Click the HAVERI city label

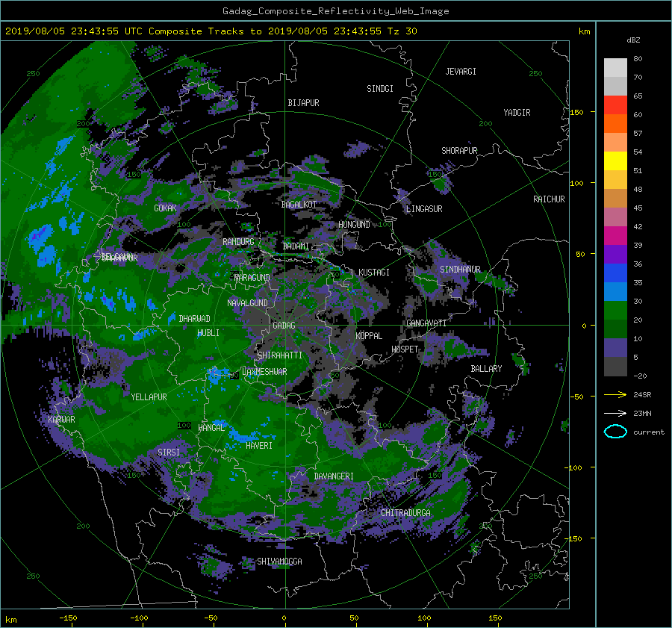pos(259,446)
